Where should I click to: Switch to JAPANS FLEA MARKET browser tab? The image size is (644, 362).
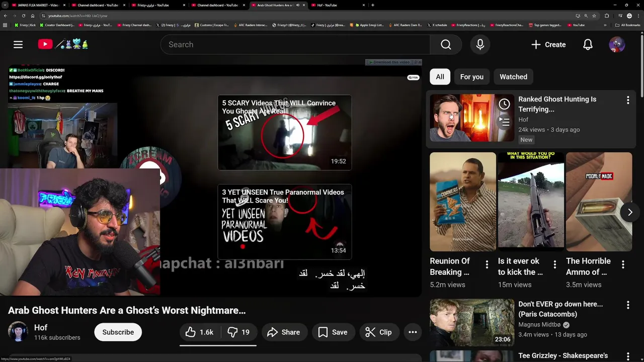point(38,5)
